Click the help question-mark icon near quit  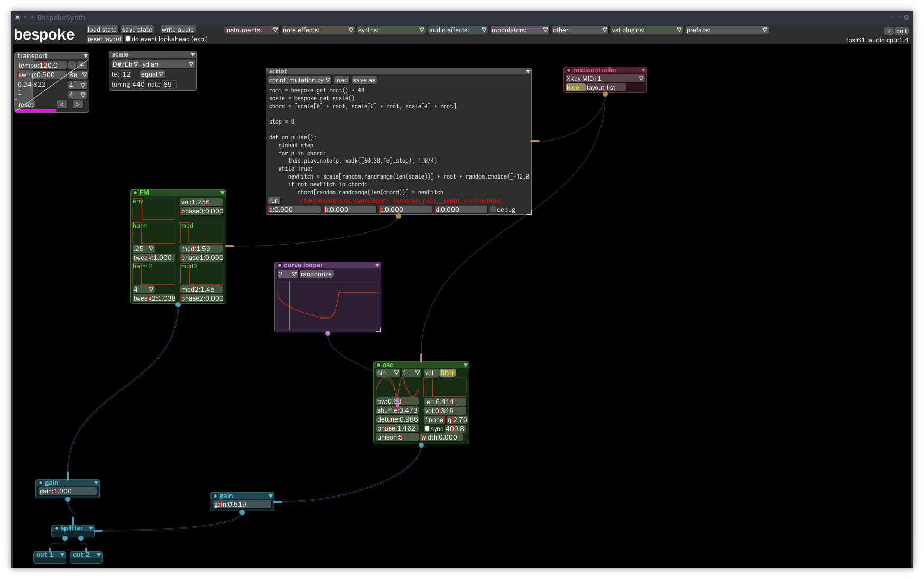pyautogui.click(x=889, y=31)
